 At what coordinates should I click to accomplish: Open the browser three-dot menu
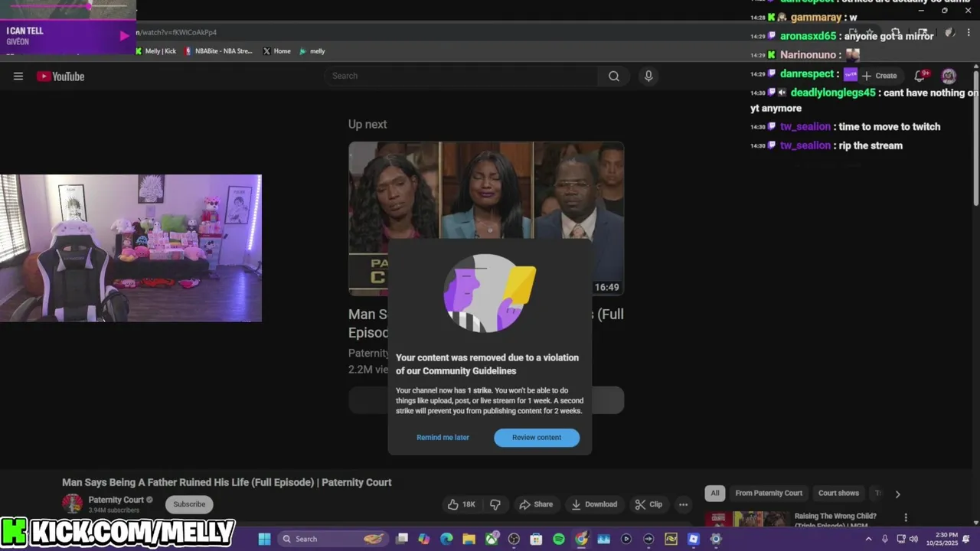pyautogui.click(x=969, y=32)
